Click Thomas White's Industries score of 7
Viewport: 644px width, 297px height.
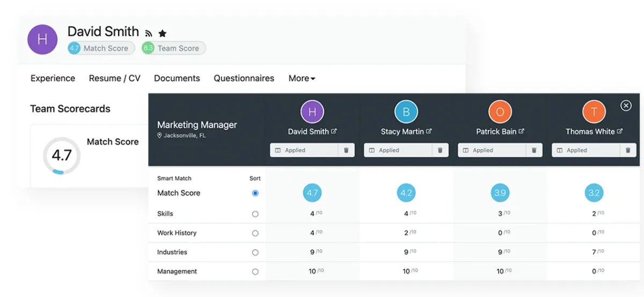pyautogui.click(x=597, y=252)
